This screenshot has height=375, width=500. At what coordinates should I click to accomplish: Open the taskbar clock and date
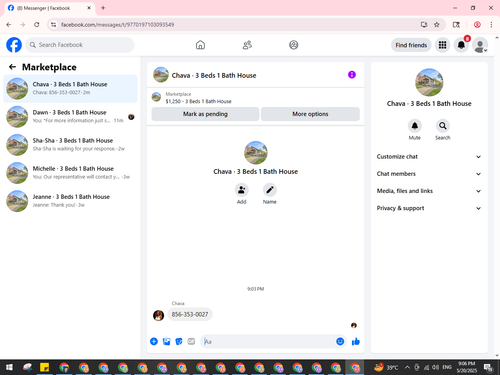pyautogui.click(x=467, y=367)
